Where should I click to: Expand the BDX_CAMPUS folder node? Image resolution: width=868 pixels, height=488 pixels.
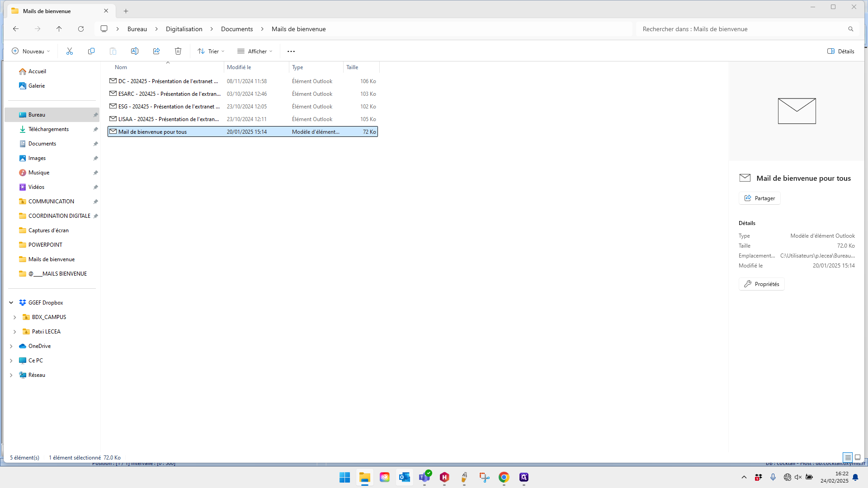click(15, 317)
